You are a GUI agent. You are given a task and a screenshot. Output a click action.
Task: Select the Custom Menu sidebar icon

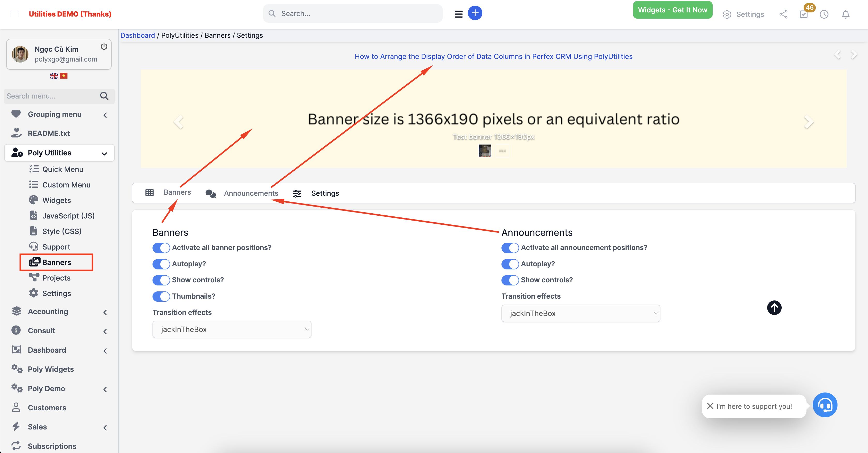(34, 184)
